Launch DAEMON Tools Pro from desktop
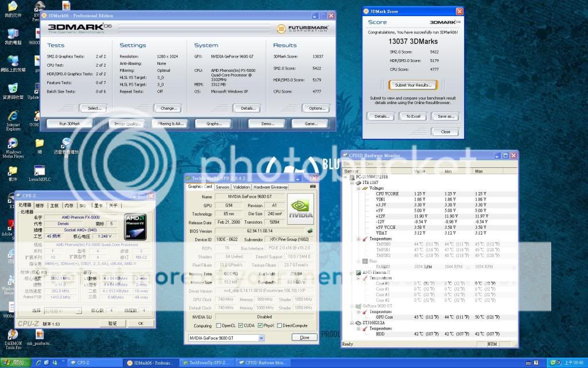 13,339
